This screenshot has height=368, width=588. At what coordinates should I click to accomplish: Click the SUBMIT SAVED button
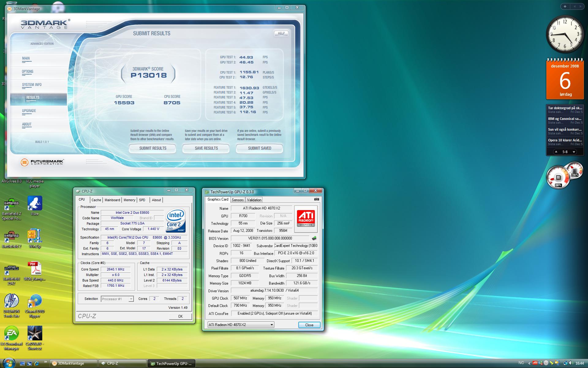pos(259,148)
